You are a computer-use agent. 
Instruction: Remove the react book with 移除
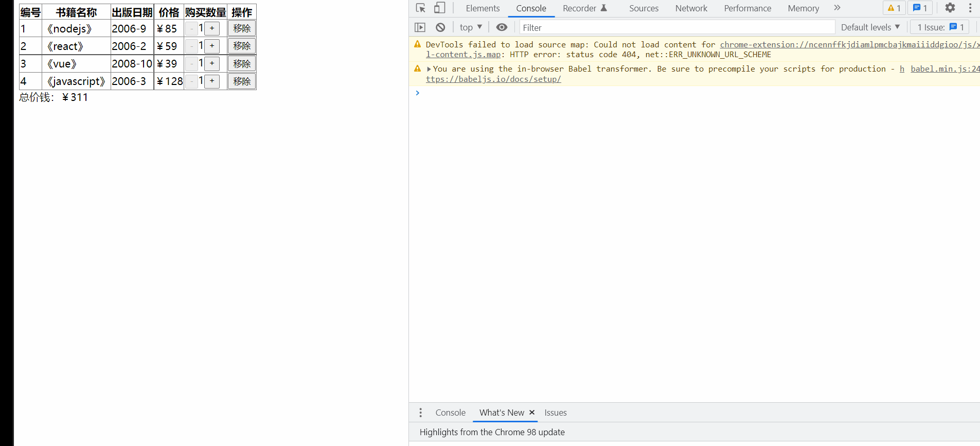242,46
